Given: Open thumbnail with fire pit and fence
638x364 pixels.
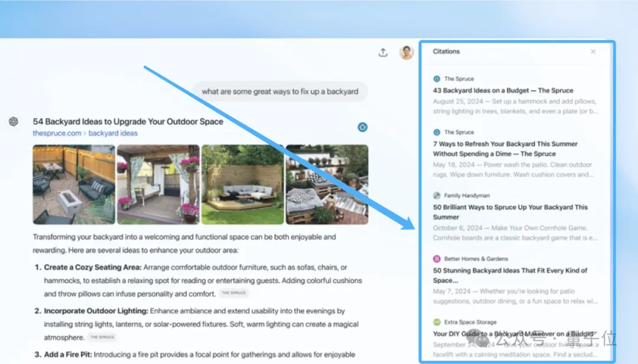Looking at the screenshot, I should [x=74, y=185].
